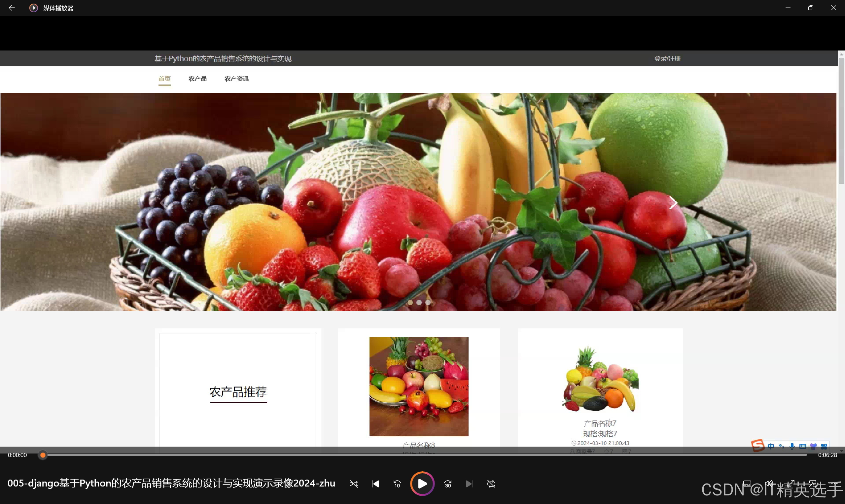Open the 农产品 navigation tab

(x=197, y=79)
